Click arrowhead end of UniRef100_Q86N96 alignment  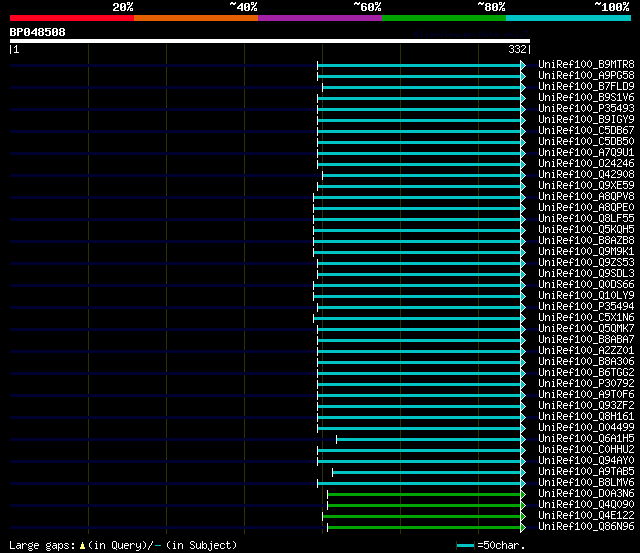point(523,528)
